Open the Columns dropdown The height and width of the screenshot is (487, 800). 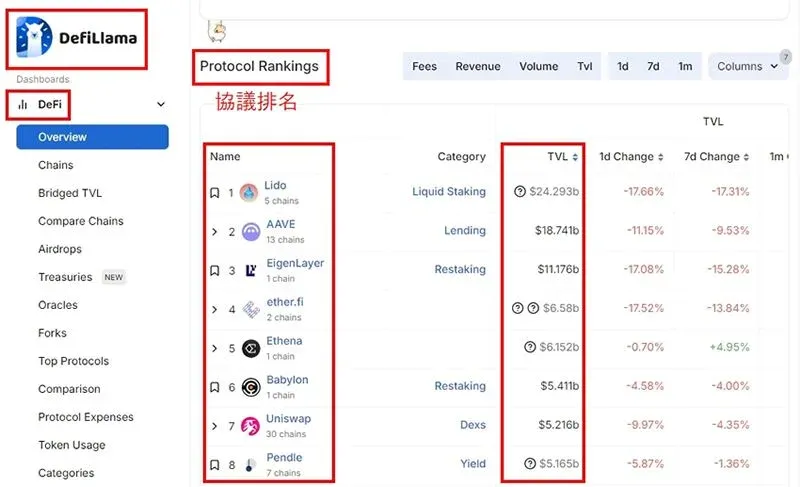(747, 67)
